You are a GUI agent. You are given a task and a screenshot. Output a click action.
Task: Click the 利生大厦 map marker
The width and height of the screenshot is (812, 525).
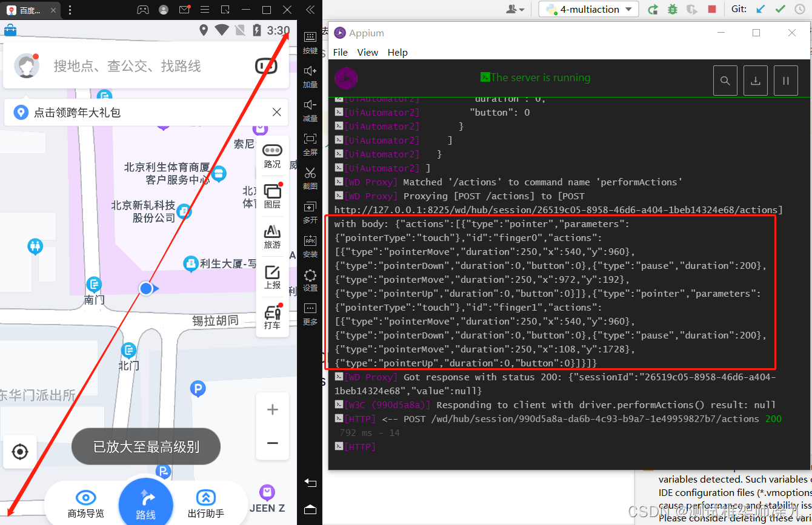click(191, 263)
